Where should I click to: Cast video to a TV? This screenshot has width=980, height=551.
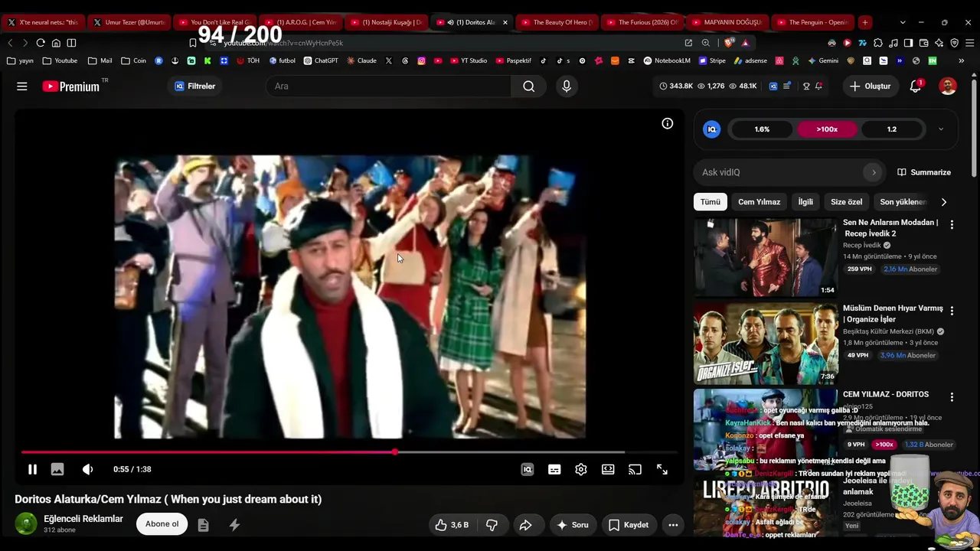pos(635,469)
